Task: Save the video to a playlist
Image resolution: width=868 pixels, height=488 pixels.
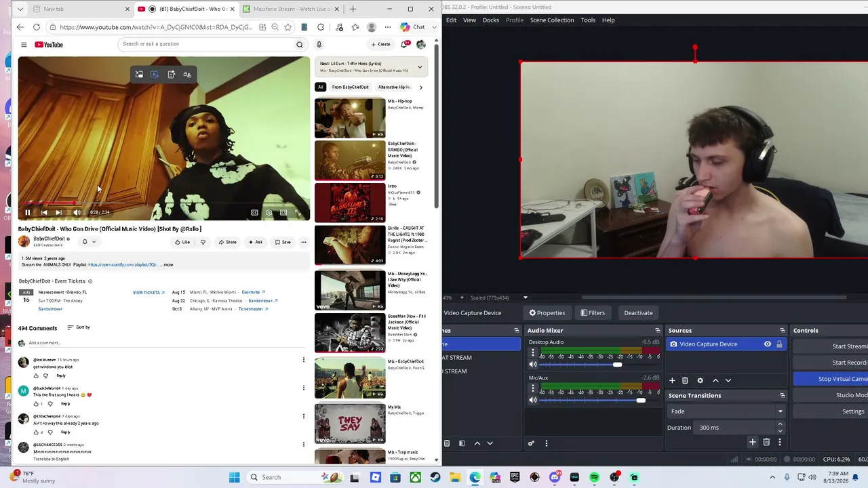Action: (x=283, y=242)
